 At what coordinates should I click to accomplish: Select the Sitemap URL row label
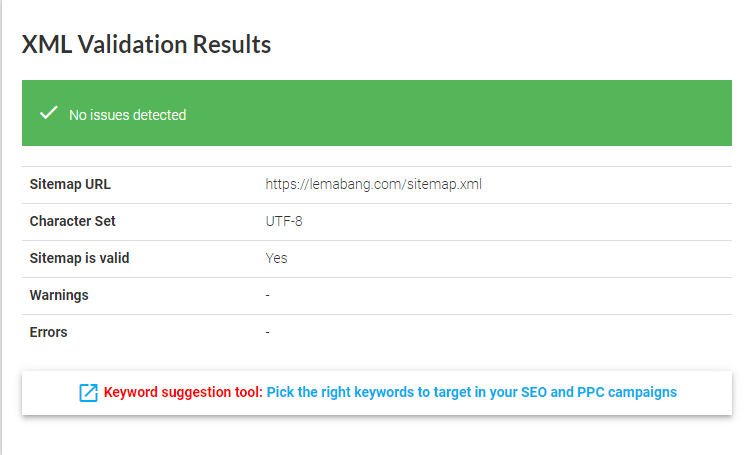click(70, 184)
